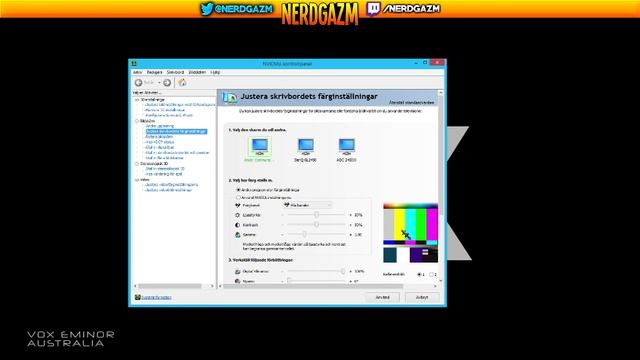Click the brightness slider thumb
Screen dimensions: 640x360
coord(316,215)
